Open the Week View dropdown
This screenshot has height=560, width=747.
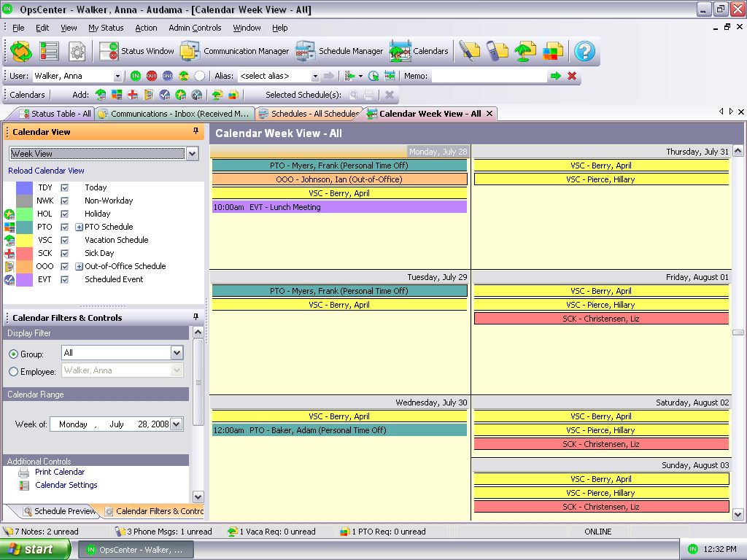coord(192,154)
